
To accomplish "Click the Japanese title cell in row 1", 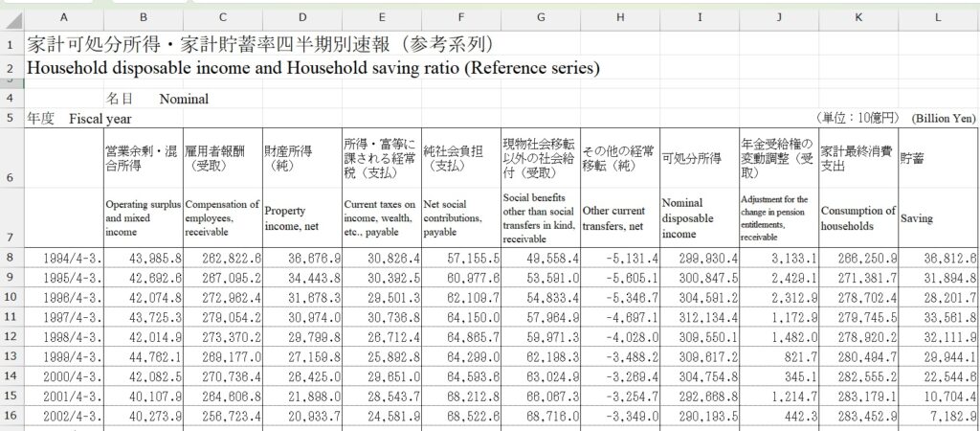I will (x=260, y=45).
